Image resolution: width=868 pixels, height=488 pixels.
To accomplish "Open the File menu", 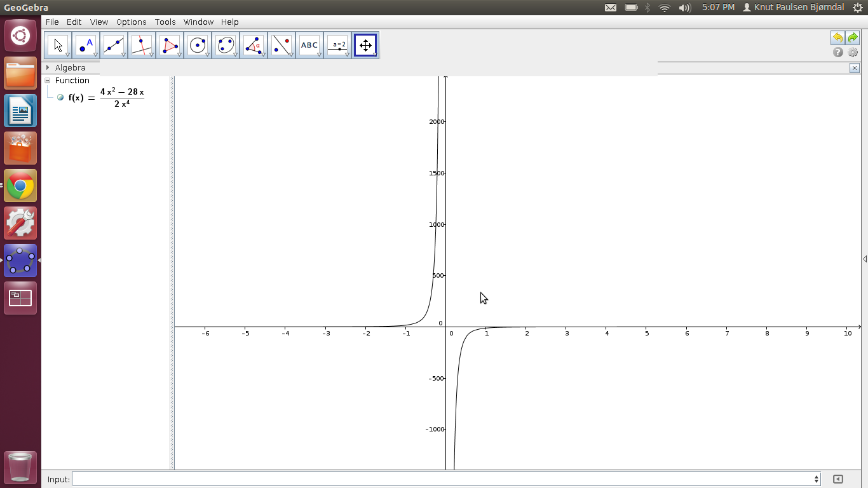I will (52, 22).
